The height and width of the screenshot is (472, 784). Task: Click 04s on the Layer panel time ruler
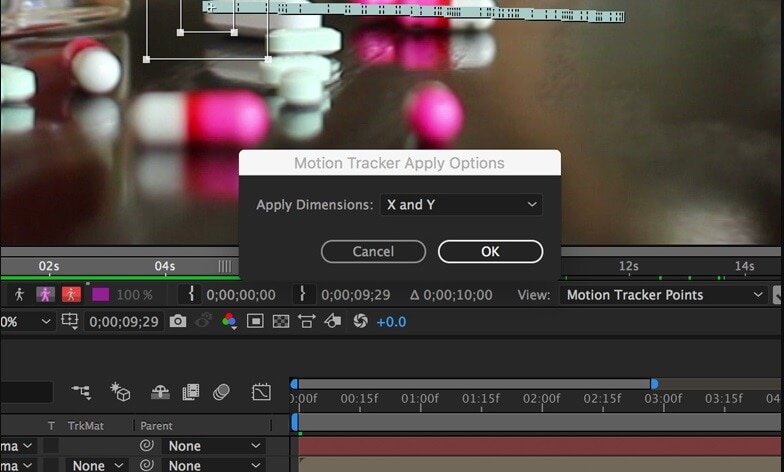pos(165,266)
